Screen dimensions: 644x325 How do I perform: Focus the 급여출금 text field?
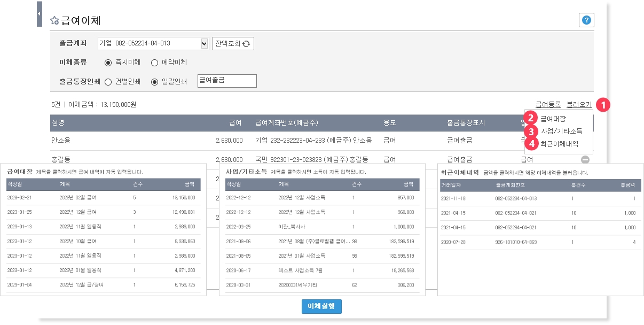(227, 81)
